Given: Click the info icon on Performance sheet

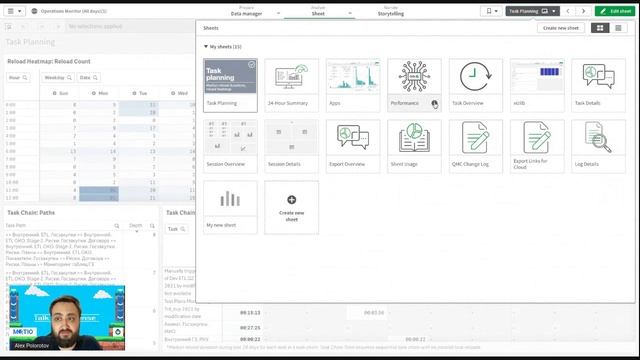Looking at the screenshot, I should pos(434,103).
